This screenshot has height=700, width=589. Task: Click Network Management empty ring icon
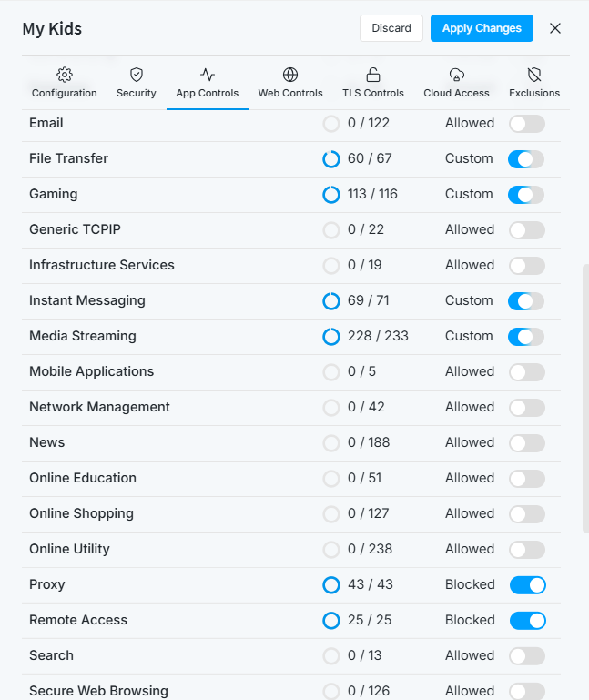coord(331,408)
